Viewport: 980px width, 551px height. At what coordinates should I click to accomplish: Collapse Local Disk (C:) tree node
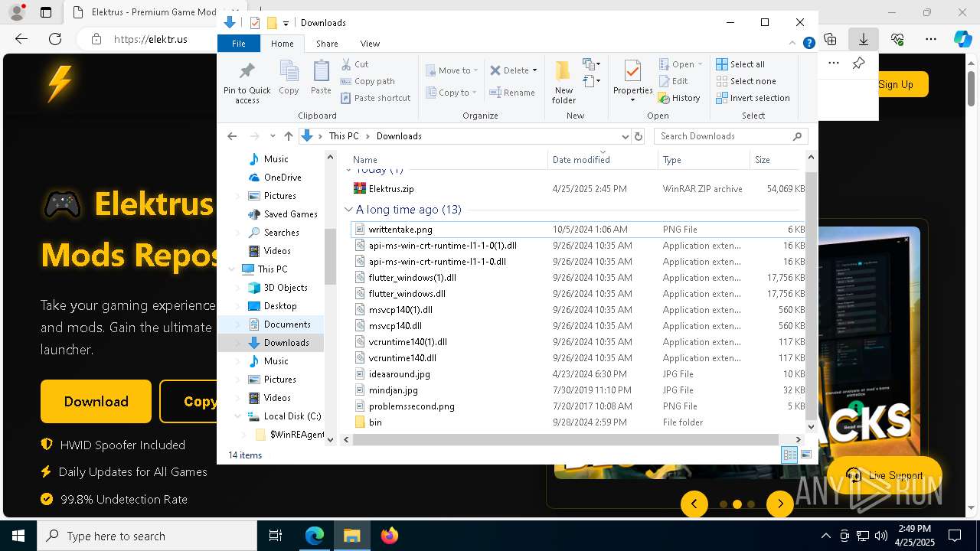click(238, 416)
